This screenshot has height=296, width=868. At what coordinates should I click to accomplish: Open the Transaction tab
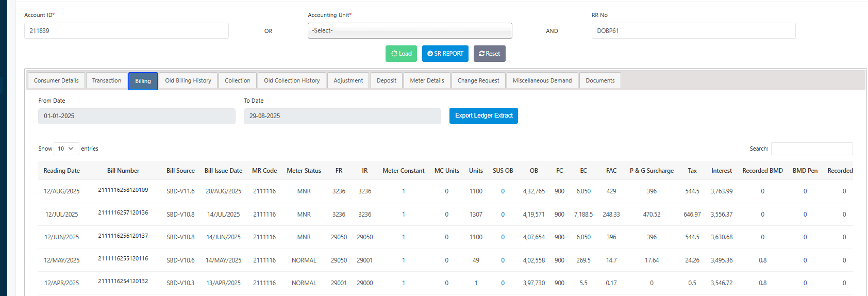pos(107,80)
